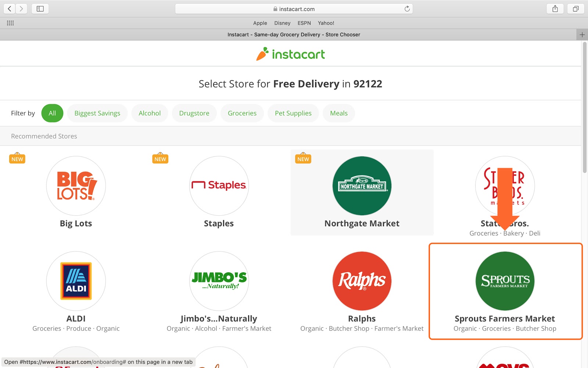
Task: Click the 92122 zip code text
Action: (x=368, y=84)
